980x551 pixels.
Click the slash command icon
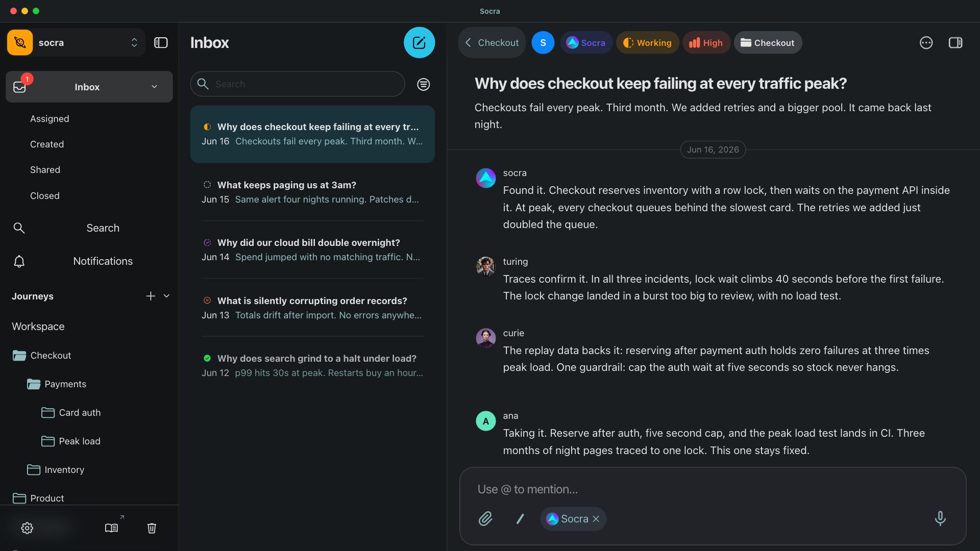coord(520,519)
